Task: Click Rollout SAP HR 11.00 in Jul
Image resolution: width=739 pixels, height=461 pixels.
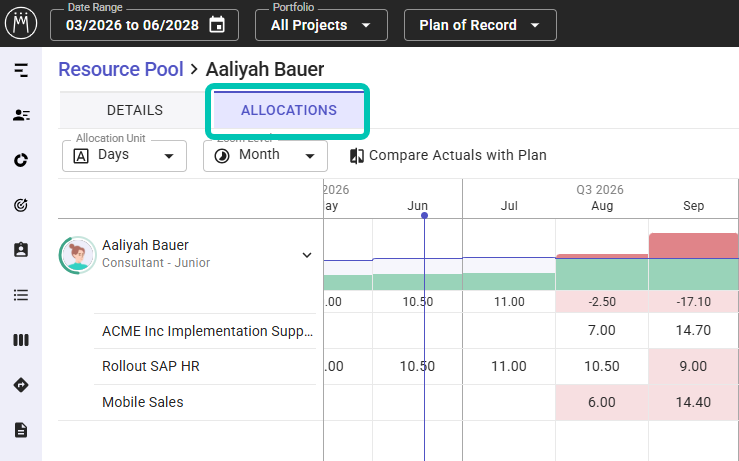Action: tap(509, 366)
